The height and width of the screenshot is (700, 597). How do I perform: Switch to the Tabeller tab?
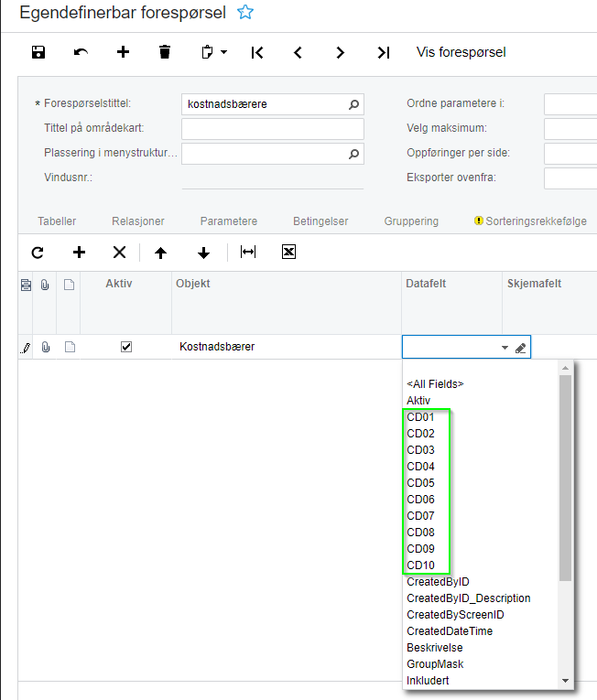tap(57, 221)
